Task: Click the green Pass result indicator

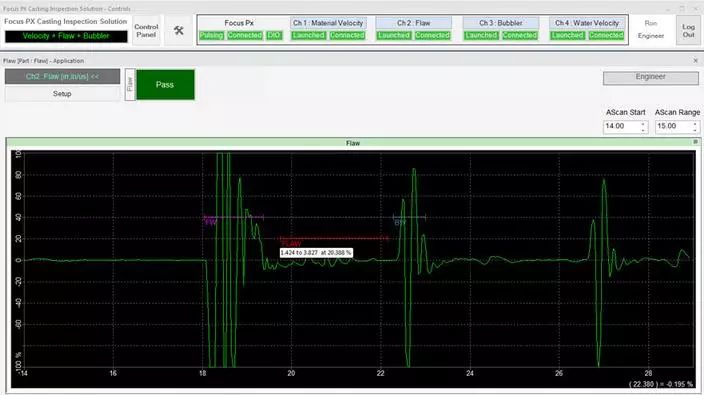Action: (165, 84)
